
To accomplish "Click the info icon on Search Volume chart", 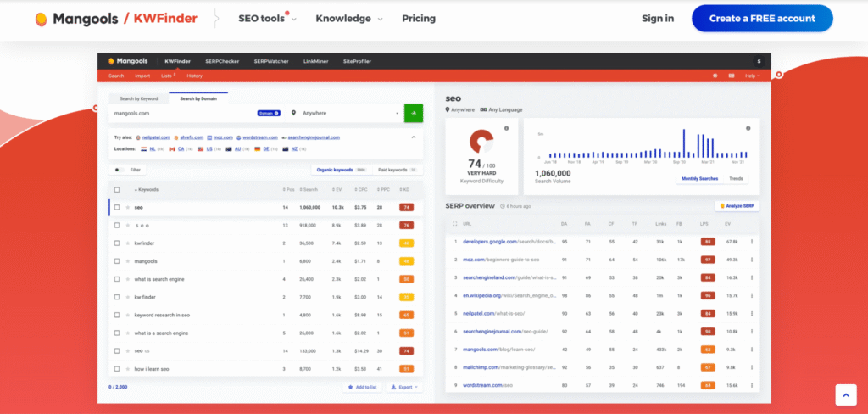I will point(748,129).
